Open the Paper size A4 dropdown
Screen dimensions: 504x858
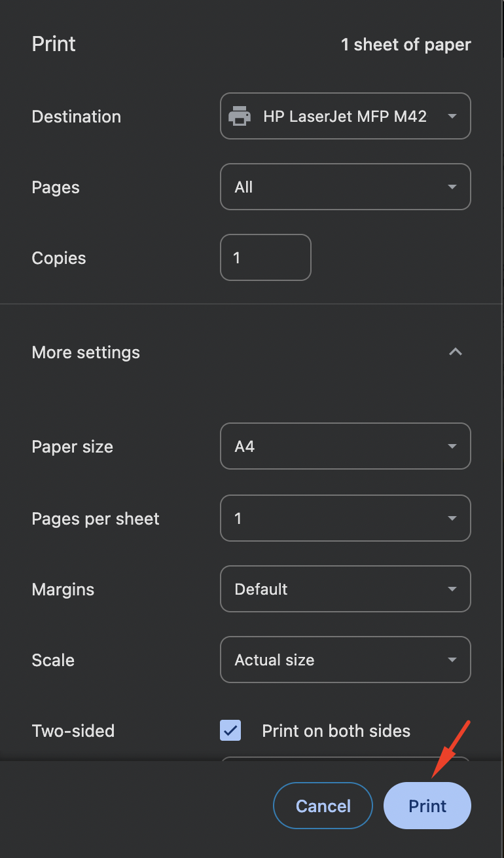coord(345,447)
